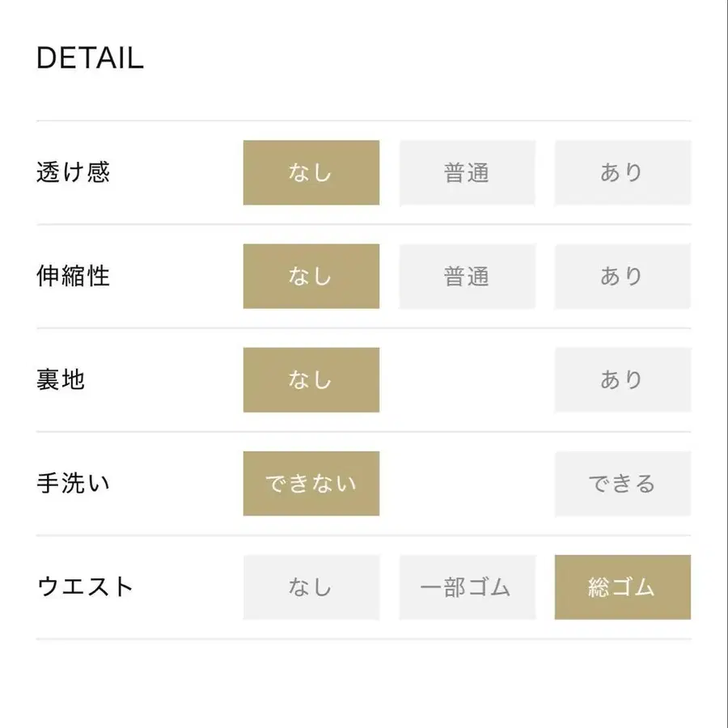Click the 透け感 row label
Viewport: 728px width, 728px height.
pos(74,172)
